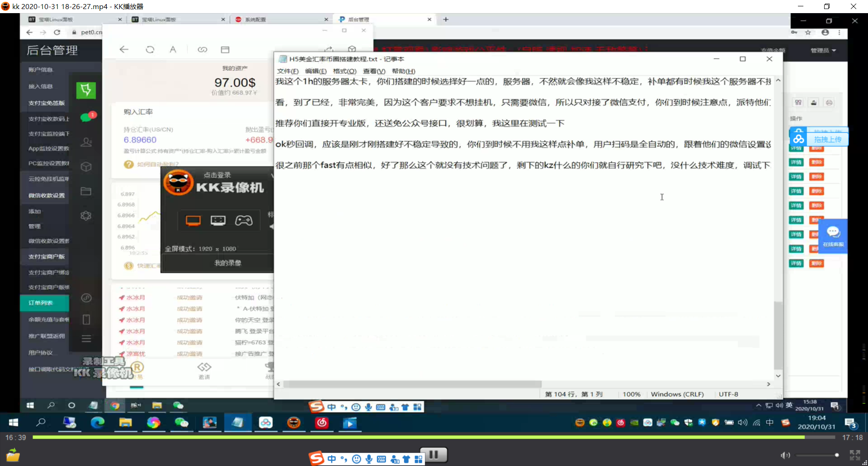
Task: Select 用户协议 in admin sidebar
Action: (41, 352)
